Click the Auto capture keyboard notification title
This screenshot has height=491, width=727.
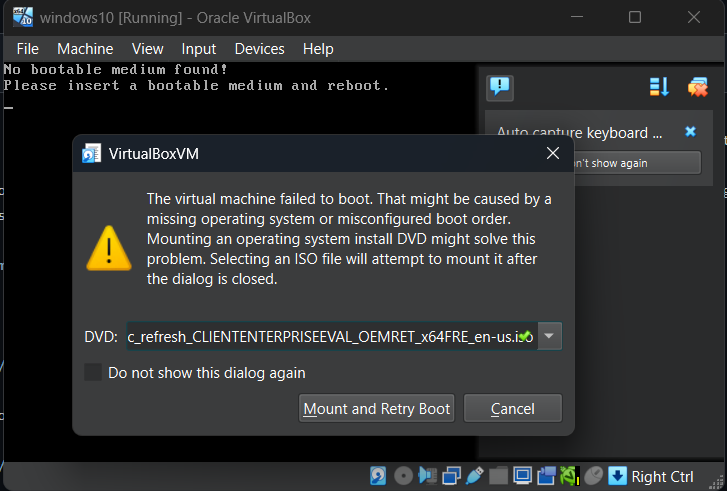click(x=579, y=133)
